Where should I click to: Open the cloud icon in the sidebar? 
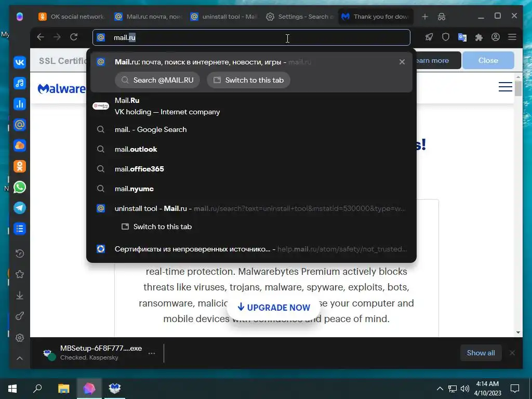20,145
